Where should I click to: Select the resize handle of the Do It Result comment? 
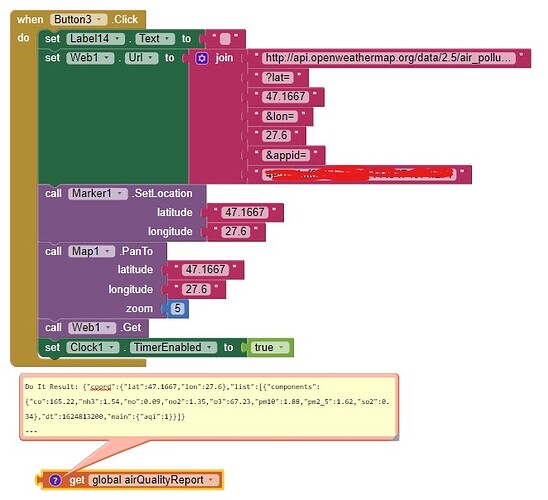point(396,437)
